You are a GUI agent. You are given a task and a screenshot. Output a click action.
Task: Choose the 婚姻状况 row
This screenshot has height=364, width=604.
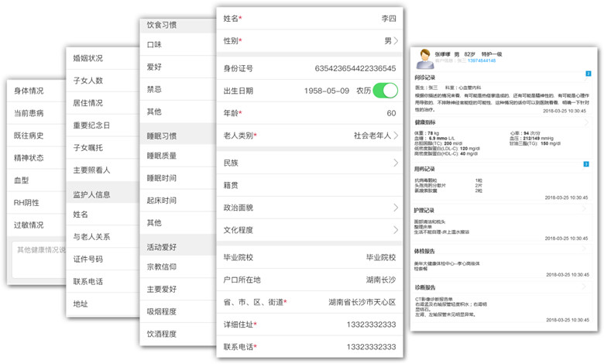point(88,58)
